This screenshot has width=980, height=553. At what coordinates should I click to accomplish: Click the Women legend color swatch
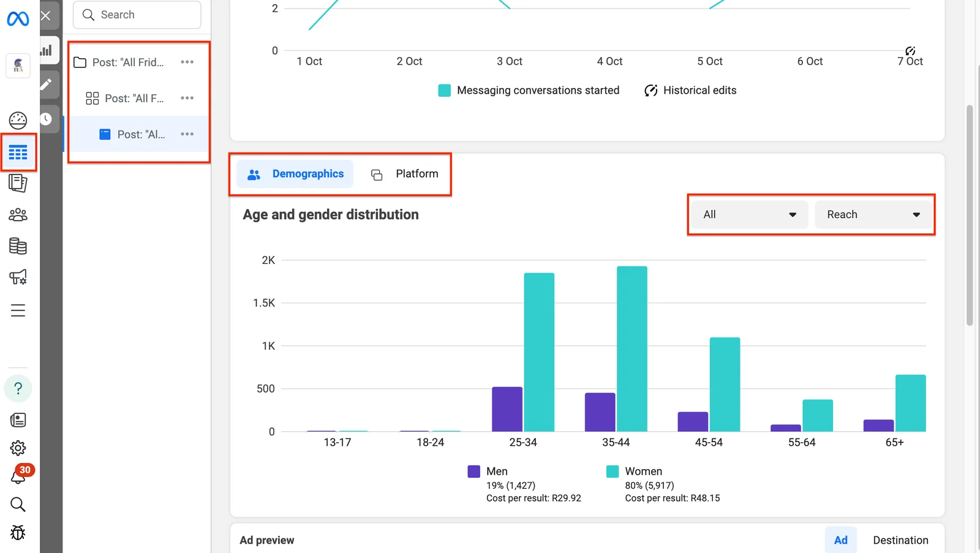click(612, 472)
